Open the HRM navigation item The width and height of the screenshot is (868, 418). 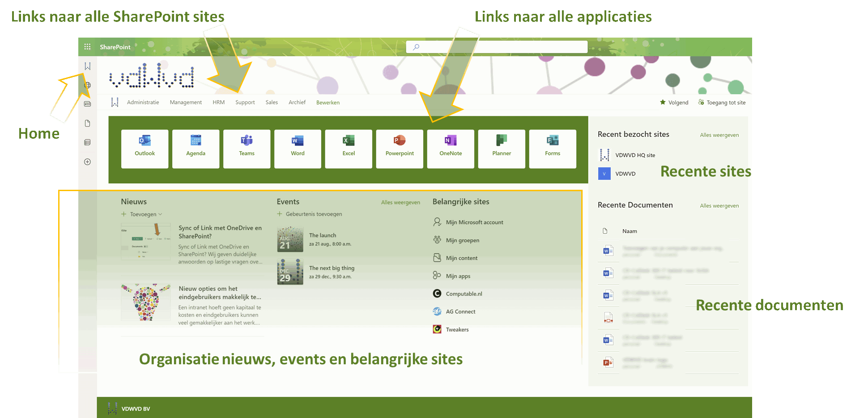(219, 102)
